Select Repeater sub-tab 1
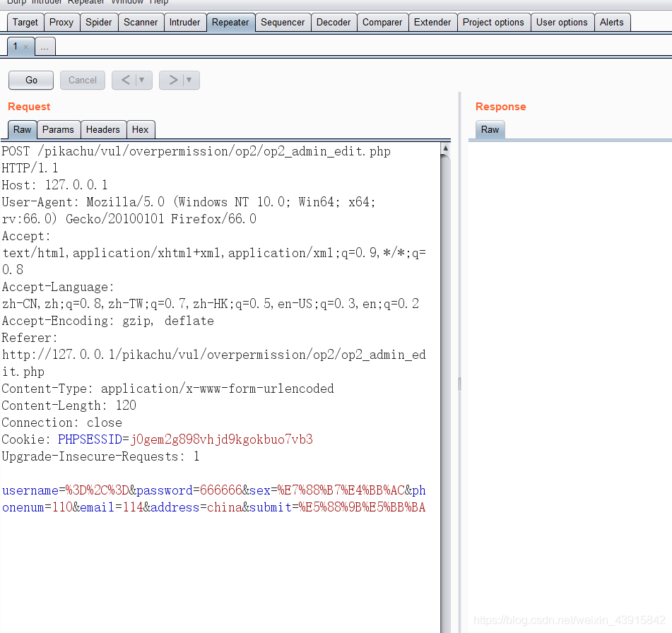The height and width of the screenshot is (633, 672). [x=16, y=47]
